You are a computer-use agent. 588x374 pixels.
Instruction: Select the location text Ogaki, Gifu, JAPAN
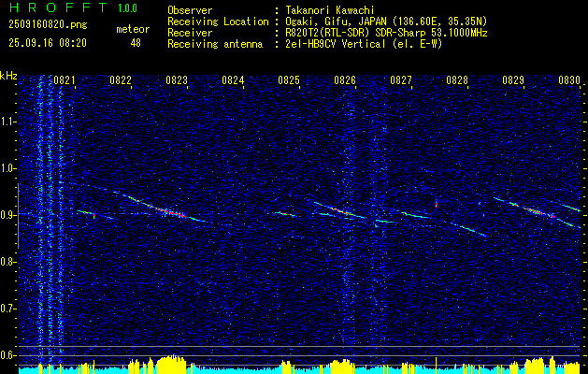(x=337, y=22)
